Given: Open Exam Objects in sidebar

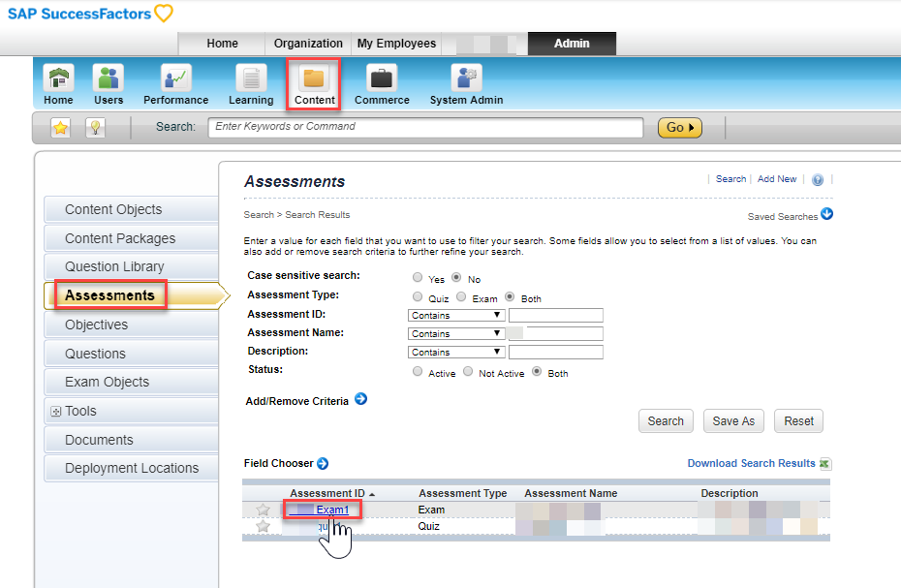Looking at the screenshot, I should click(132, 383).
